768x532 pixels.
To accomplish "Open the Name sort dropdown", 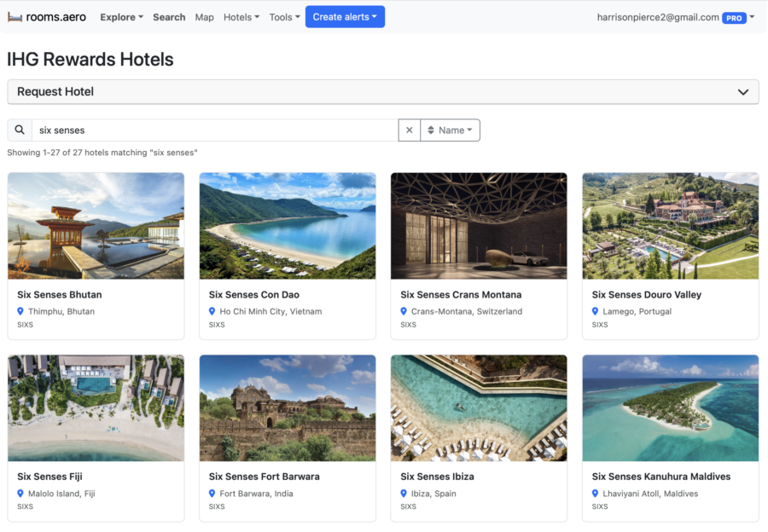I will click(450, 130).
